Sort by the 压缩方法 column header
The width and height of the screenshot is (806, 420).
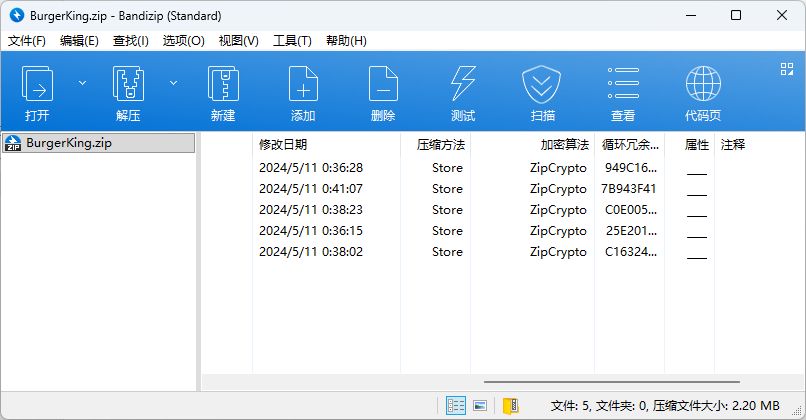[x=440, y=145]
